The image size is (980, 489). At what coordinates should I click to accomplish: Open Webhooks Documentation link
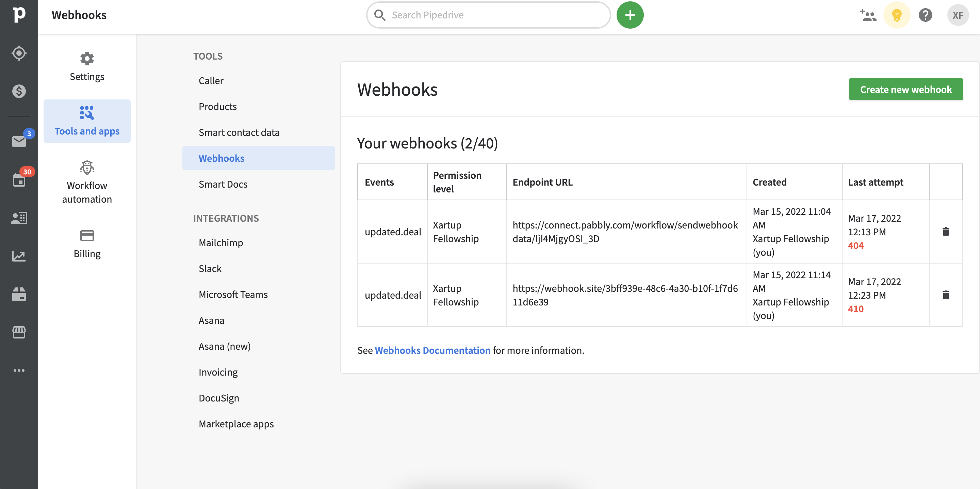click(x=432, y=350)
